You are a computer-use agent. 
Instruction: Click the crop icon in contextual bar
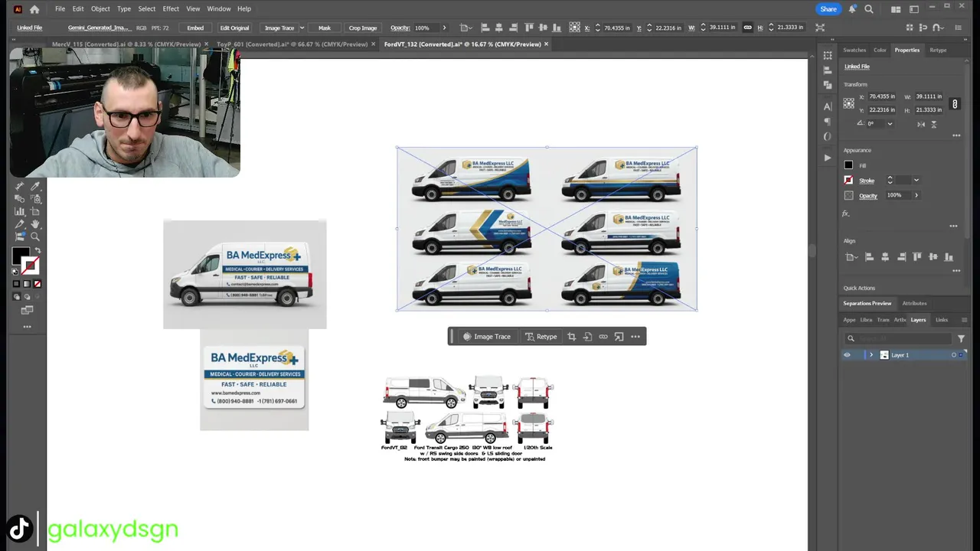tap(571, 337)
